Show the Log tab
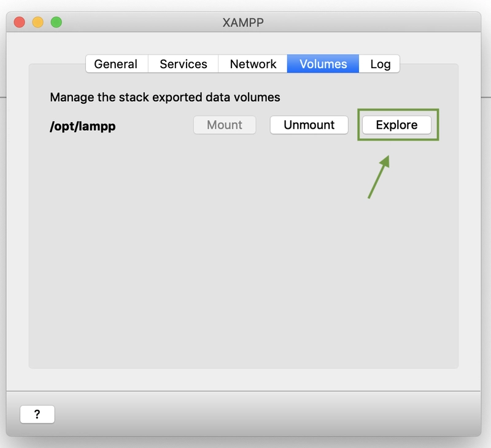 (379, 64)
